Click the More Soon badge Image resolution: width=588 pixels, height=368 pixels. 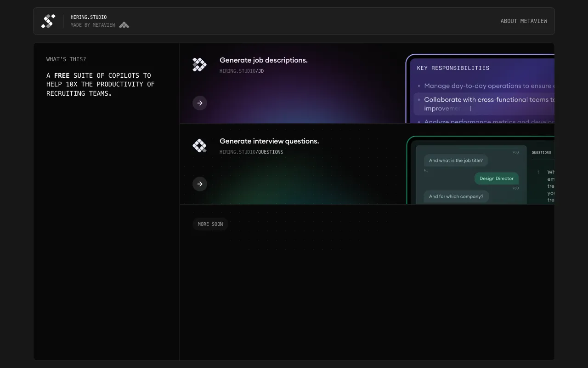click(210, 224)
